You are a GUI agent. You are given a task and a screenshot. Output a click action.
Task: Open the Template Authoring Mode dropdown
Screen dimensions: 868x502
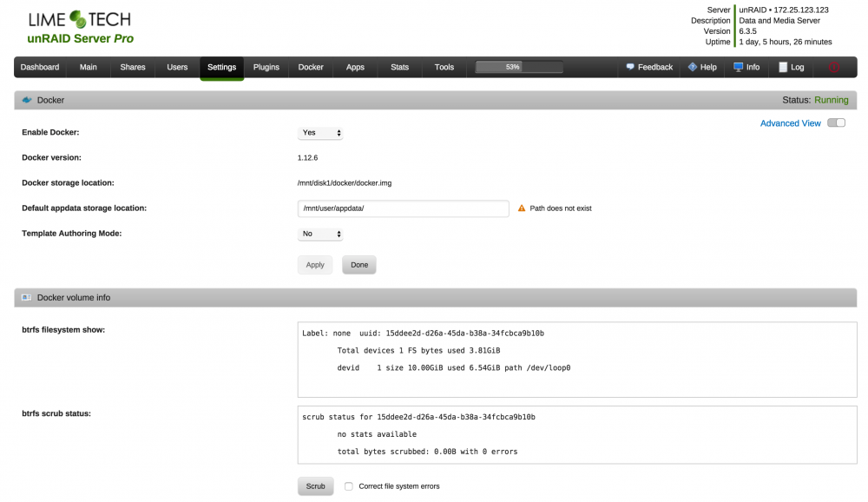click(320, 234)
